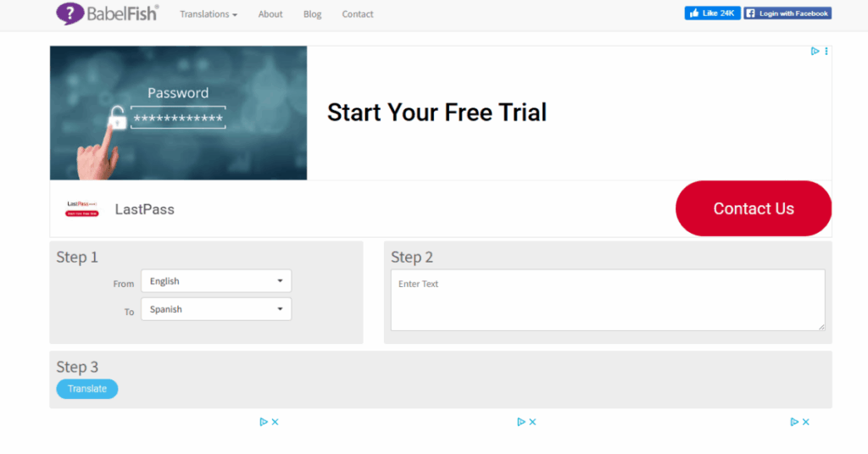This screenshot has height=454, width=868.
Task: Go to the About page
Action: (x=270, y=14)
